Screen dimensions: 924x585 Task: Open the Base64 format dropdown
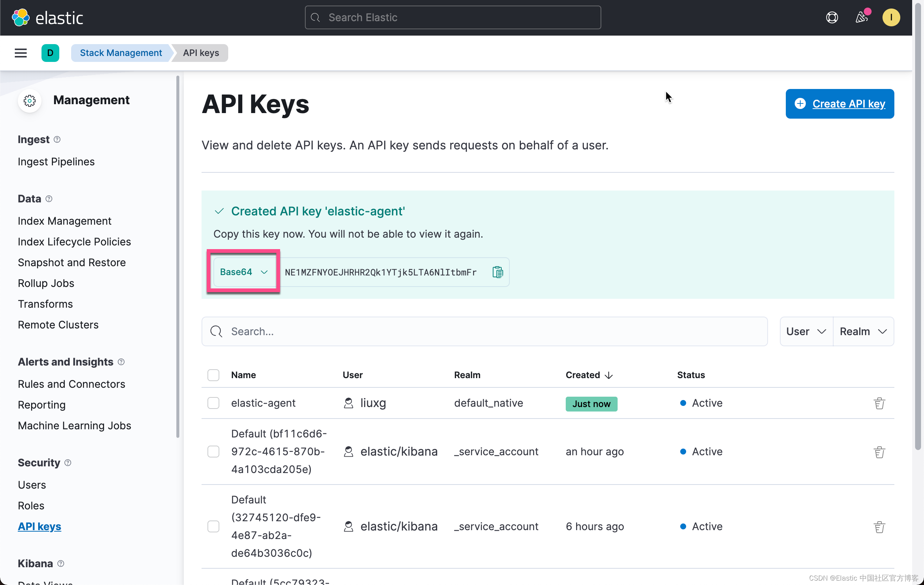[244, 272]
